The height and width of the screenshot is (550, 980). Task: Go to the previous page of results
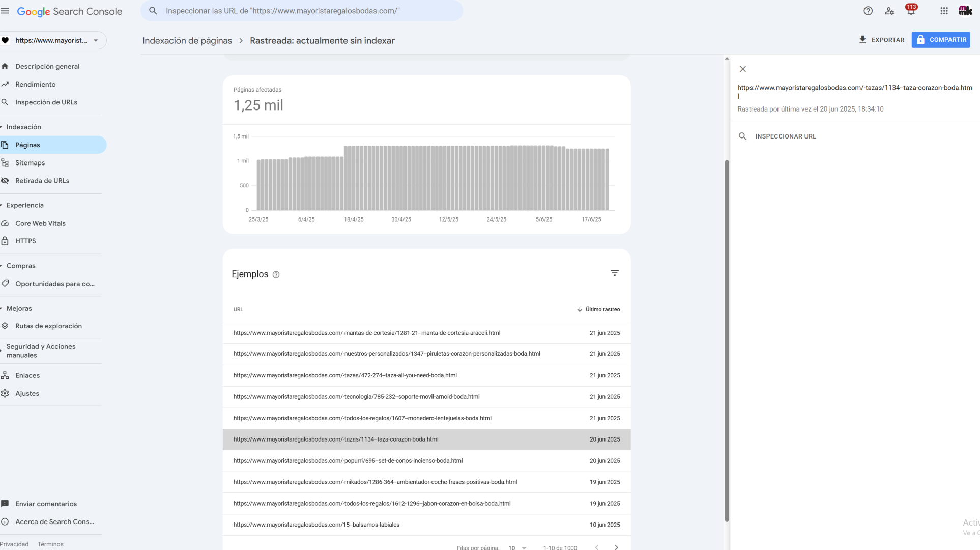[597, 547]
